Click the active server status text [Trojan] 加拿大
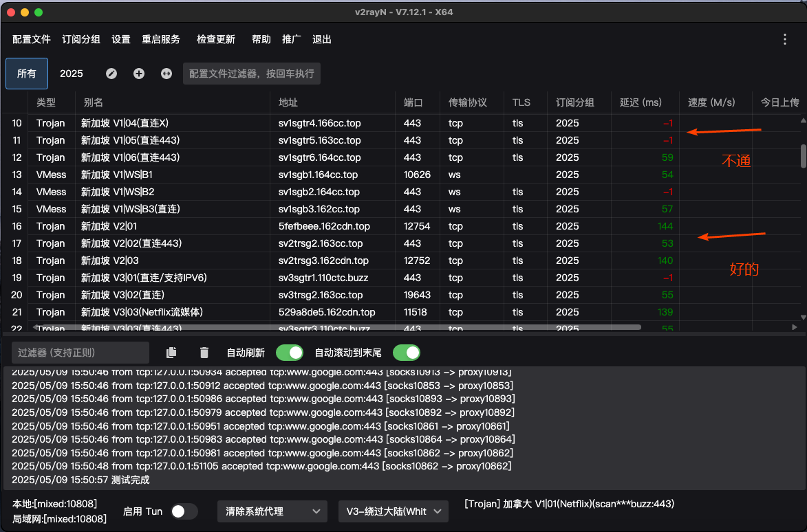The height and width of the screenshot is (532, 807). (569, 504)
